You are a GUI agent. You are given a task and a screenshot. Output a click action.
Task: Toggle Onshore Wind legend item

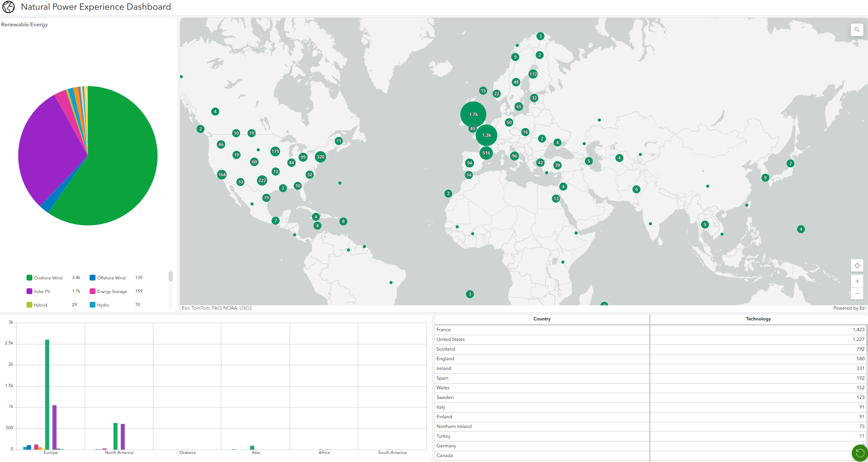coord(48,278)
